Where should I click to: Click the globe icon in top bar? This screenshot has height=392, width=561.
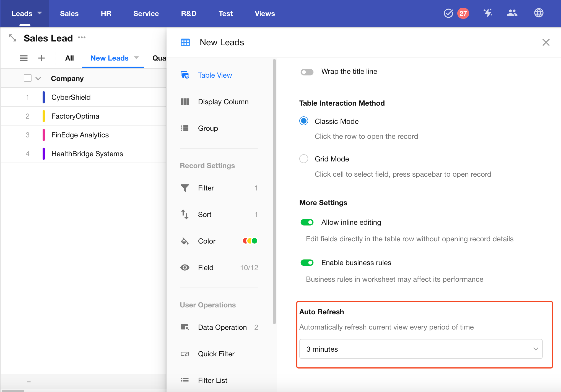pyautogui.click(x=539, y=13)
